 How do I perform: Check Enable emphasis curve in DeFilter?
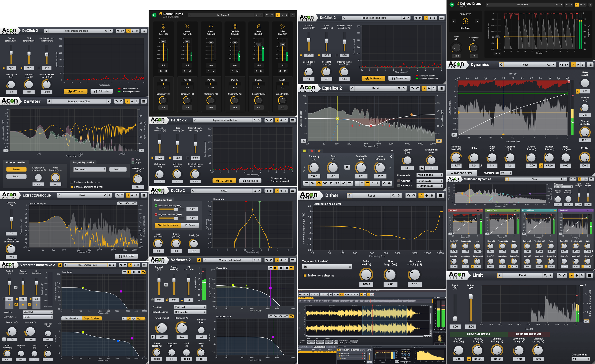pyautogui.click(x=72, y=182)
